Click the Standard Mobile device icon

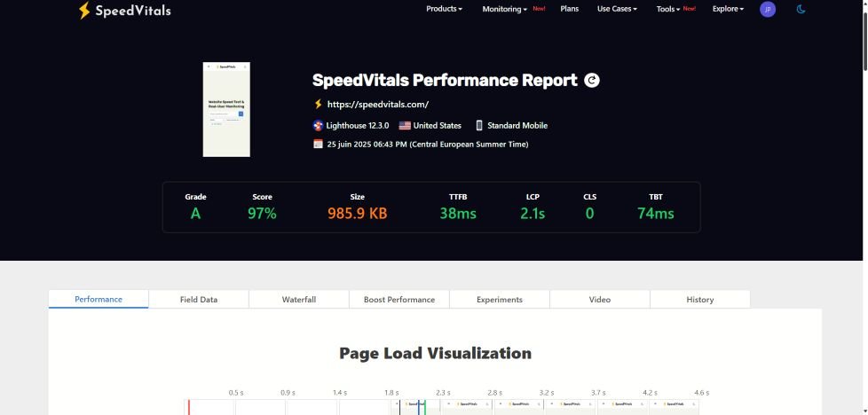point(479,126)
